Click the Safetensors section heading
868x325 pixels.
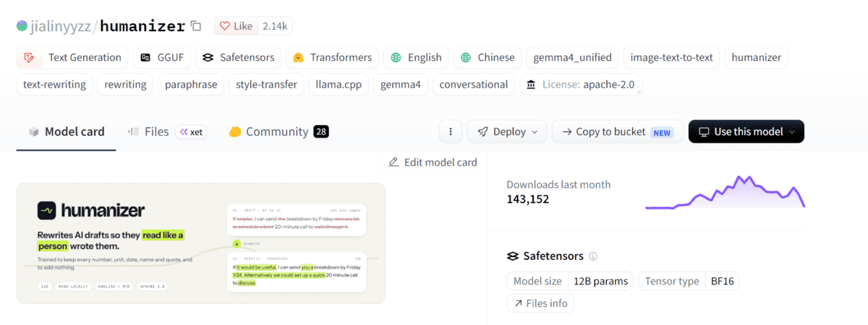click(x=553, y=256)
